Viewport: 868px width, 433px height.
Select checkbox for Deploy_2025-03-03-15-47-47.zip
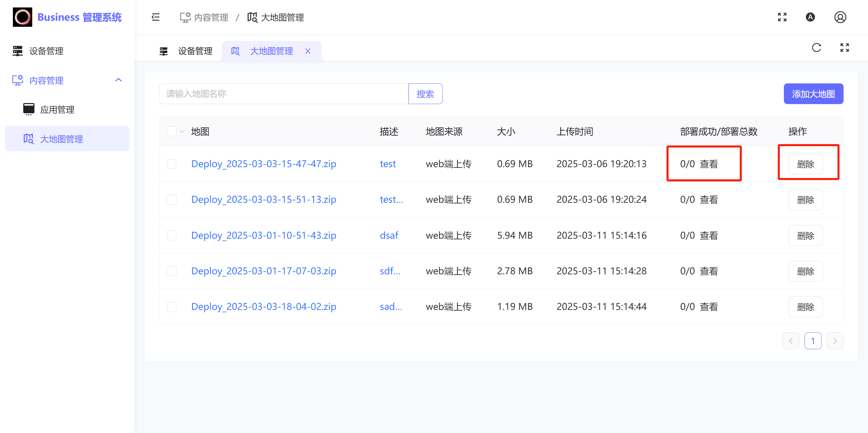172,163
